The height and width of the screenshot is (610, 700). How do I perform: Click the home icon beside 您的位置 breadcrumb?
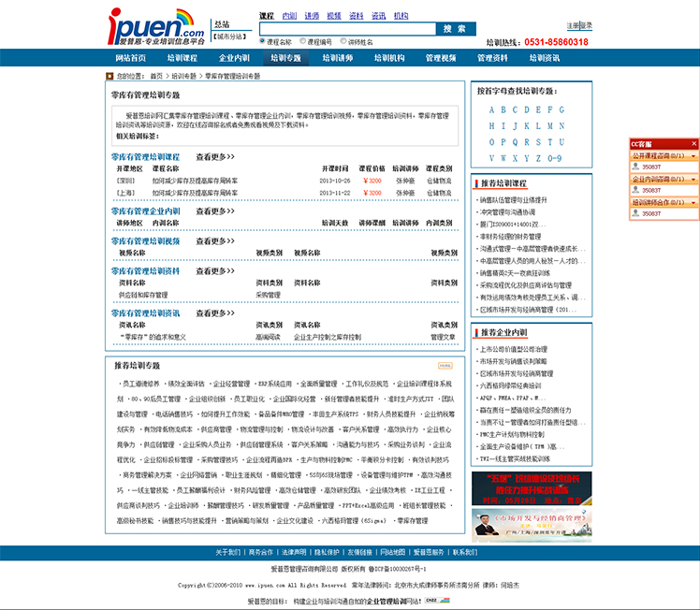pyautogui.click(x=110, y=75)
